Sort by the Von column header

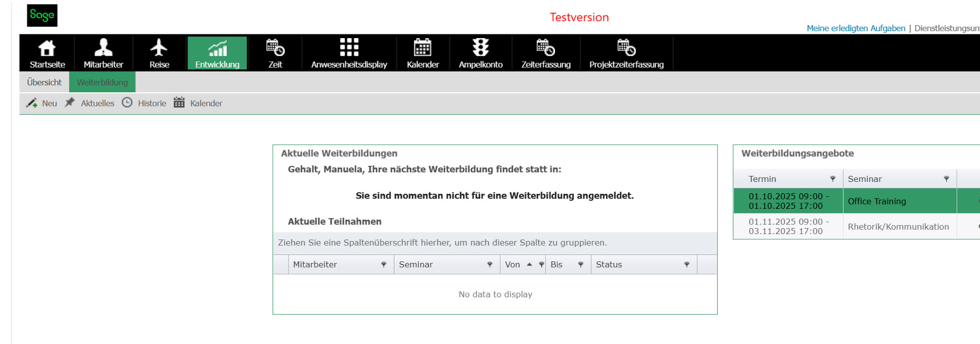click(513, 265)
